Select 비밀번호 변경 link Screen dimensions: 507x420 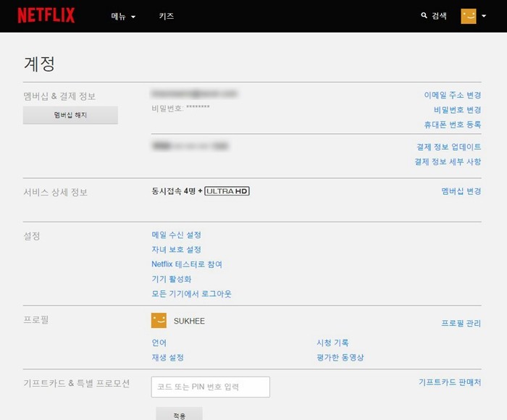(457, 110)
